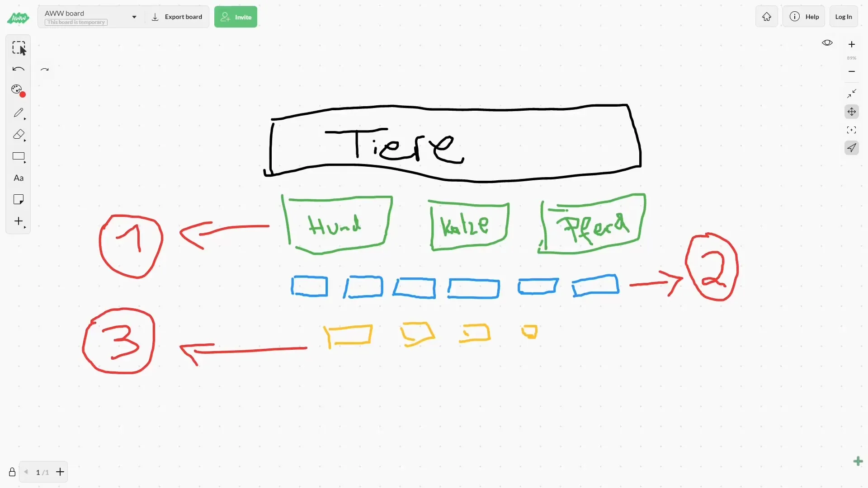Expand the AWW board title dropdown
The height and width of the screenshot is (488, 868).
coord(134,17)
